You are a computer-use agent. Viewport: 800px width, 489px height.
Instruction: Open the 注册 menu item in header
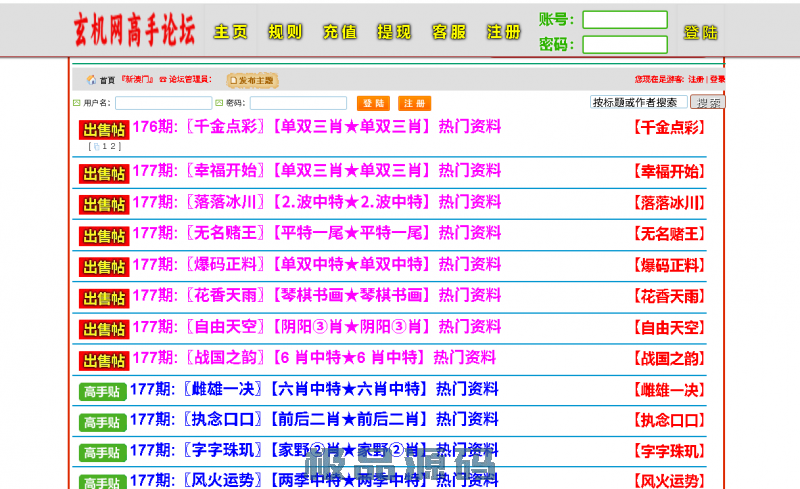click(504, 32)
